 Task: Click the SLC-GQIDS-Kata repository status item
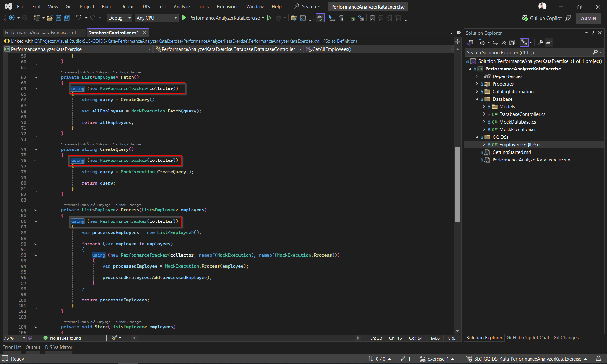(x=526, y=359)
